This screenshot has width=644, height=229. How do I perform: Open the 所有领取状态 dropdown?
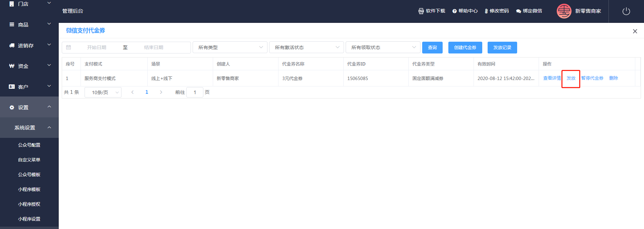tap(383, 47)
